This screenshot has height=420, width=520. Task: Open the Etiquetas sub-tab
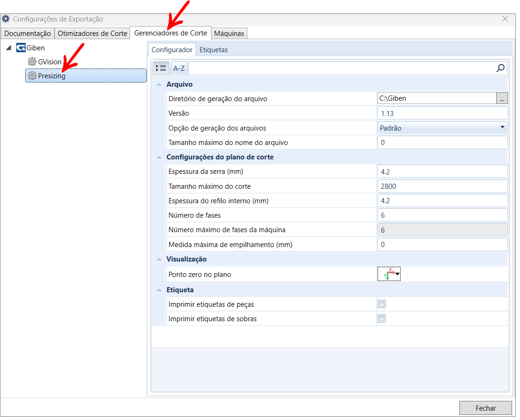(x=213, y=50)
